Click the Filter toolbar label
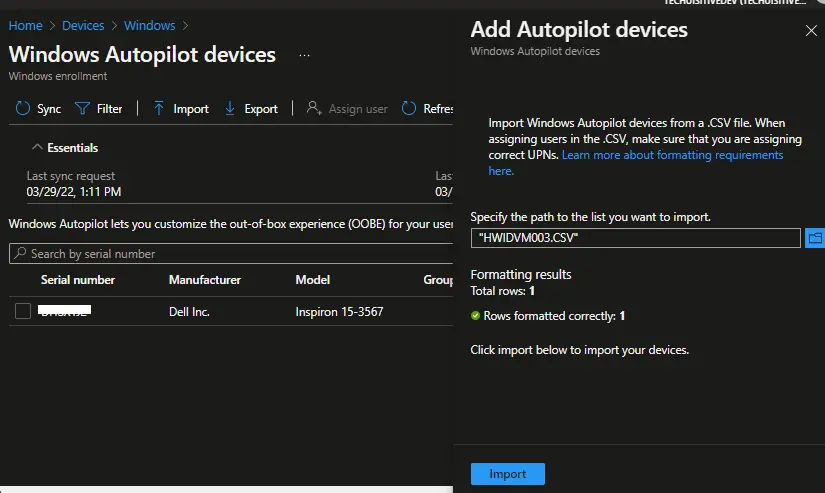 click(109, 109)
